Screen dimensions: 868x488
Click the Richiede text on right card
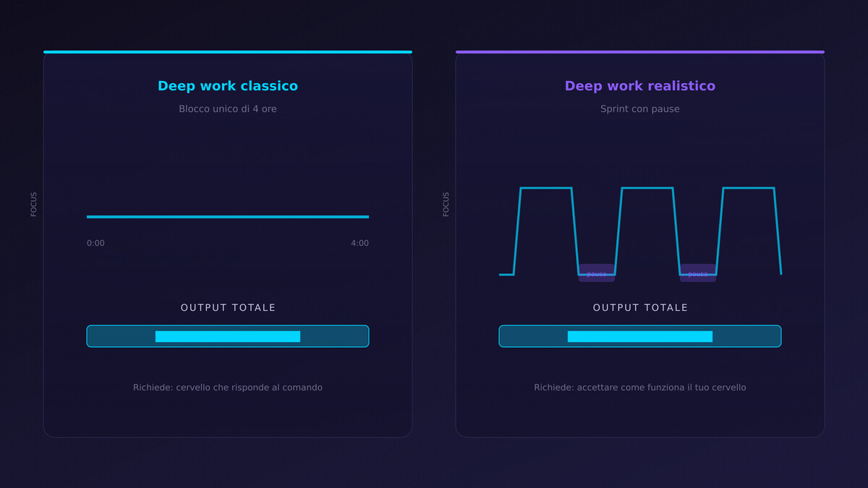[640, 387]
